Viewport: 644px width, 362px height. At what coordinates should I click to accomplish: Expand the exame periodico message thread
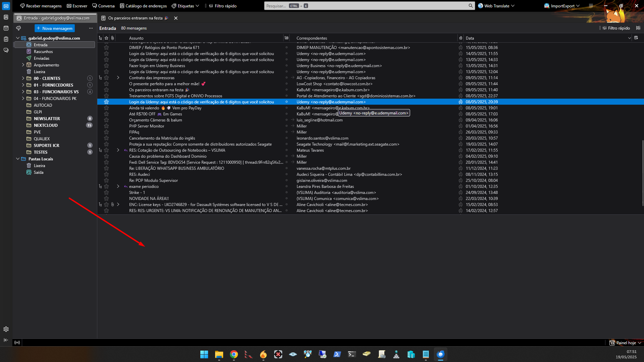coord(118,187)
